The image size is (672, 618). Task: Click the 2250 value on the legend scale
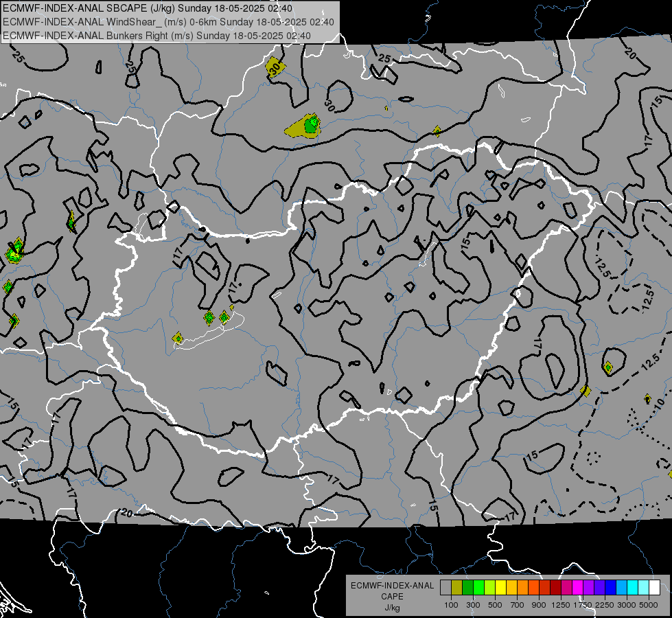click(x=605, y=605)
